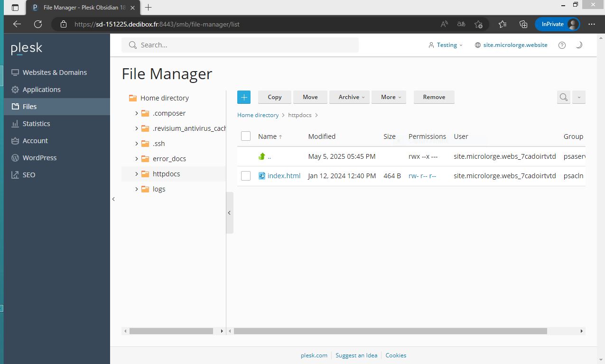Check the checkbox for index.html
Screen dimensions: 605x364
click(246, 175)
